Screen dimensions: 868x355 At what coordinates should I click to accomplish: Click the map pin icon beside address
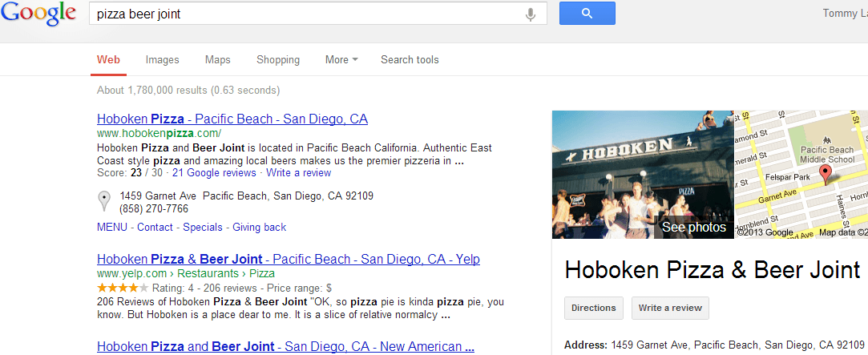click(x=103, y=201)
